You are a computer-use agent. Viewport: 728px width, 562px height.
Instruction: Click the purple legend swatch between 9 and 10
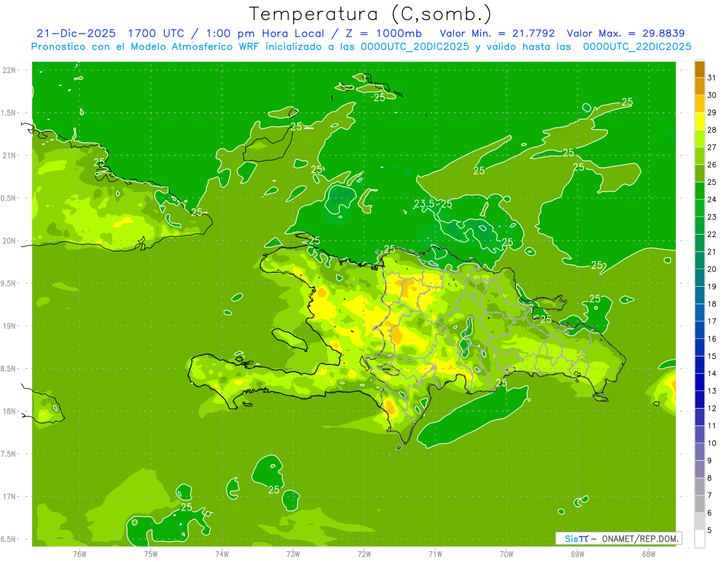pos(699,452)
